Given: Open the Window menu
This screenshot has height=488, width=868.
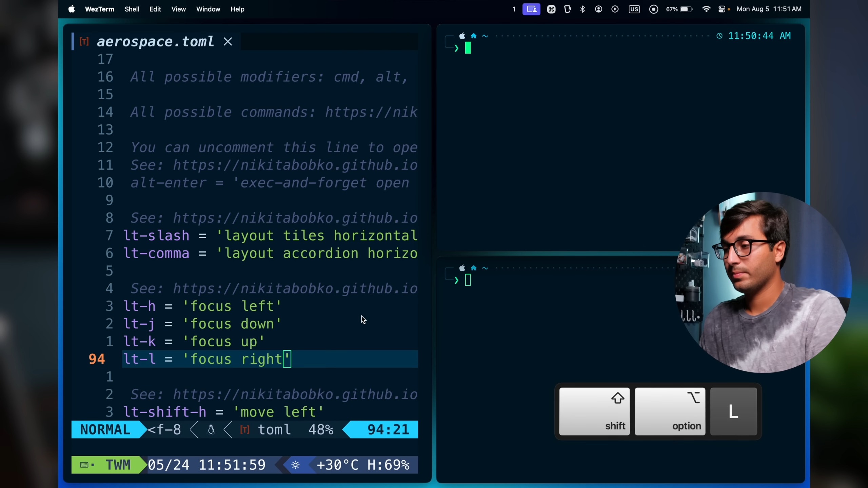Looking at the screenshot, I should tap(208, 9).
